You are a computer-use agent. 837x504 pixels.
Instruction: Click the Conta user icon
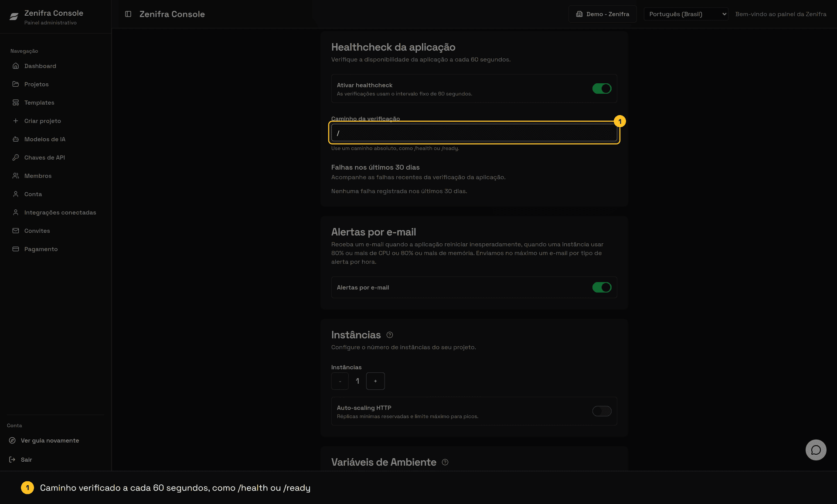[16, 194]
